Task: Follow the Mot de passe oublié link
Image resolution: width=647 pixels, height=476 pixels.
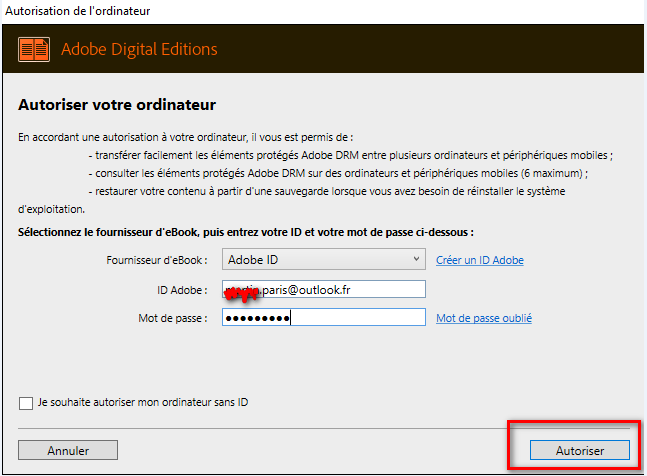Action: pyautogui.click(x=483, y=318)
